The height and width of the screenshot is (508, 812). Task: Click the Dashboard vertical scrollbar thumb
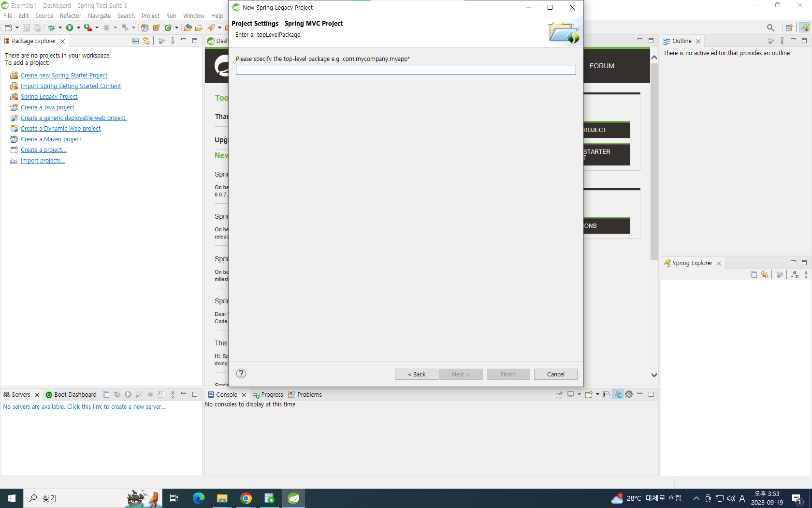(x=654, y=162)
